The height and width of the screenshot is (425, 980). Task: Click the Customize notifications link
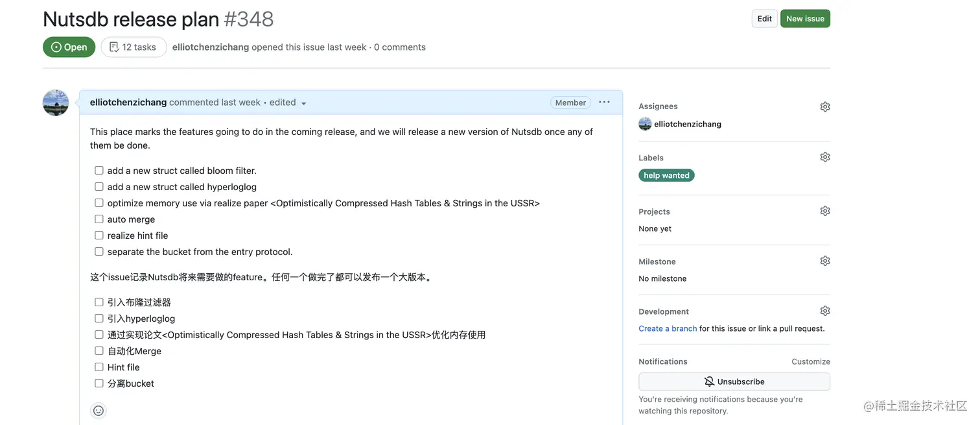(811, 361)
